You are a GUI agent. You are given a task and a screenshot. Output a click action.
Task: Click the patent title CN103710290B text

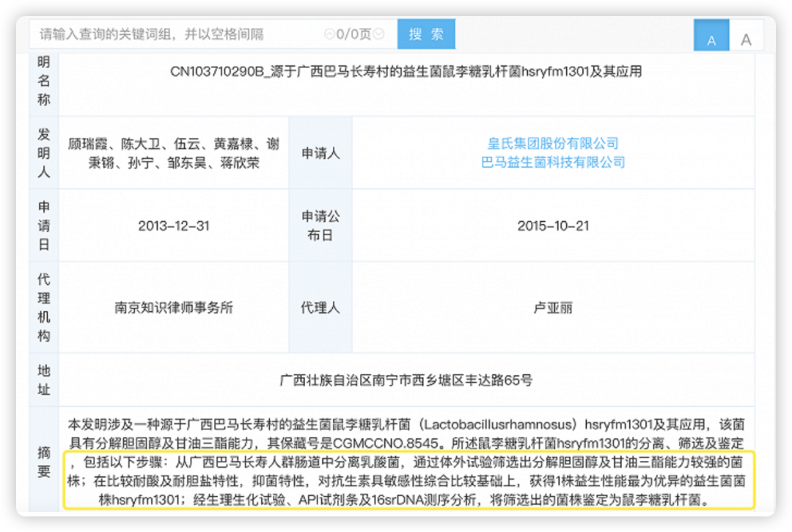406,72
